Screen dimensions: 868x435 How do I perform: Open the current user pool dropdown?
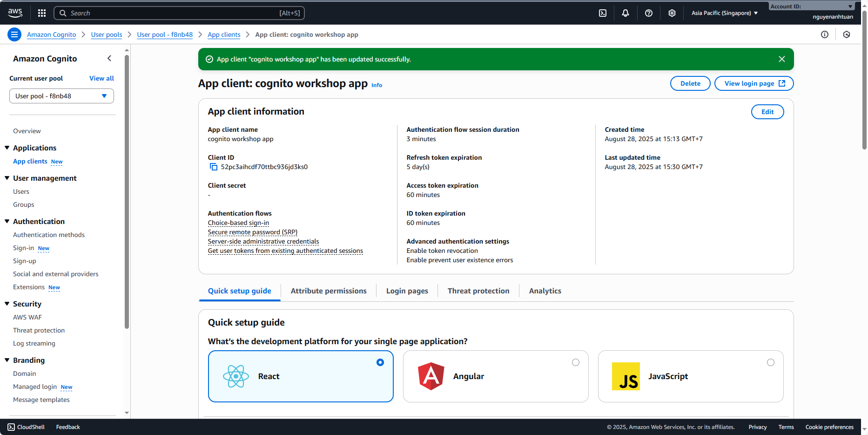coord(61,96)
